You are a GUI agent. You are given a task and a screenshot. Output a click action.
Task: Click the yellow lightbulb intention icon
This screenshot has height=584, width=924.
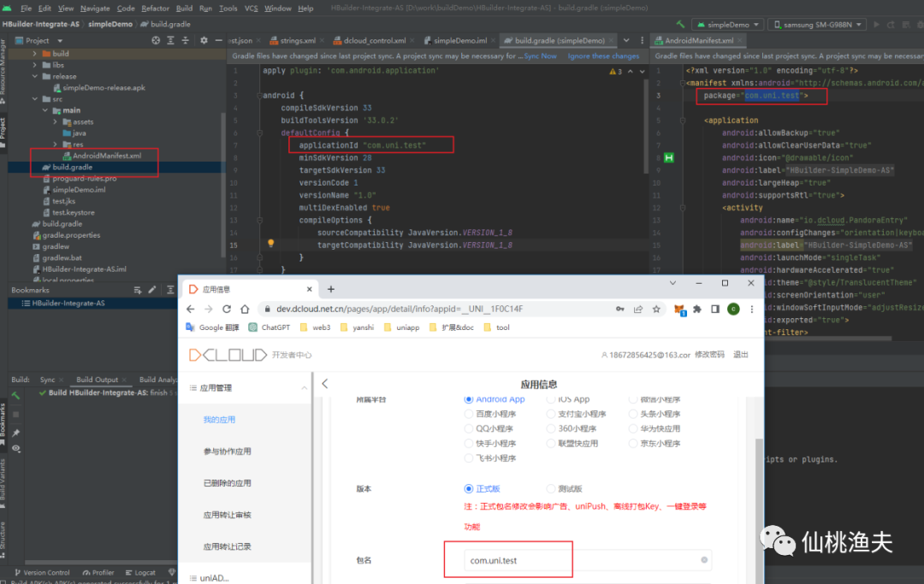tap(271, 243)
